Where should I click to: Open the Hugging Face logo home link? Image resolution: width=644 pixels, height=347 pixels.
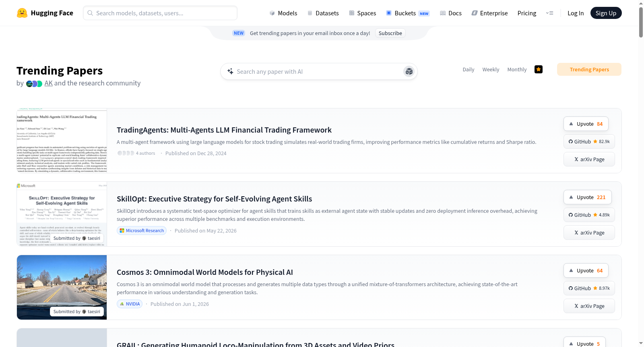click(x=45, y=13)
